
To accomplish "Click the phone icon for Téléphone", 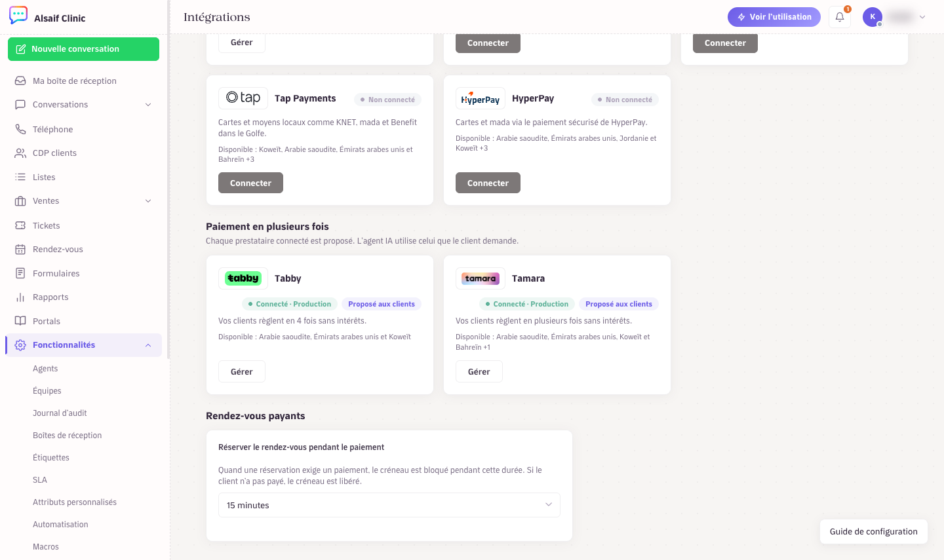I will pos(20,129).
